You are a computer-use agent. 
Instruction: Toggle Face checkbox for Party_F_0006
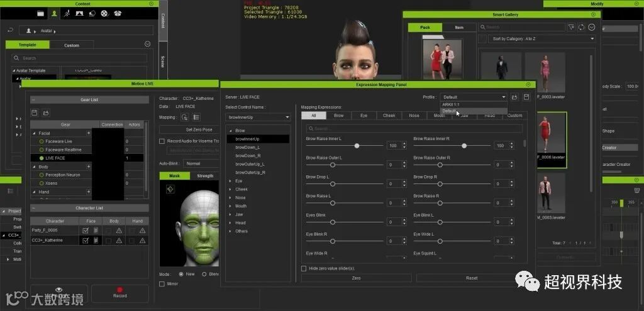coord(86,230)
